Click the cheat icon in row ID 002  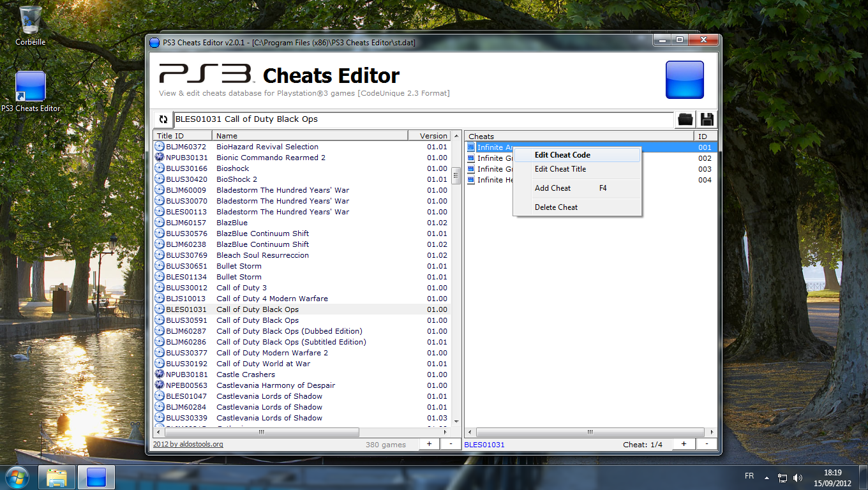[471, 158]
